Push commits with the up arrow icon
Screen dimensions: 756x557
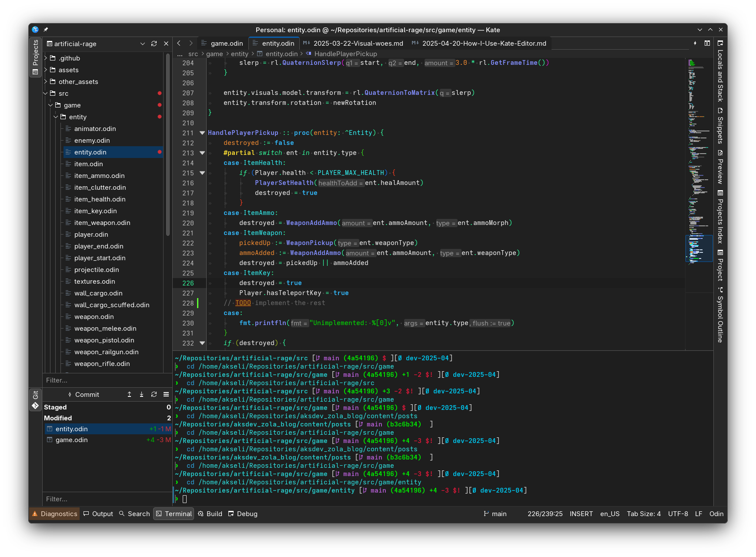(x=129, y=394)
